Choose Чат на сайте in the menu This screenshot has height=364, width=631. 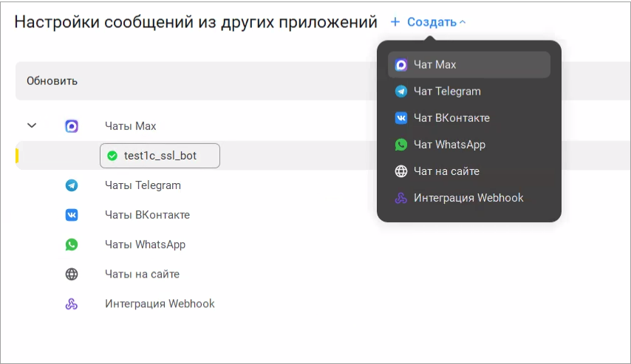pyautogui.click(x=469, y=171)
